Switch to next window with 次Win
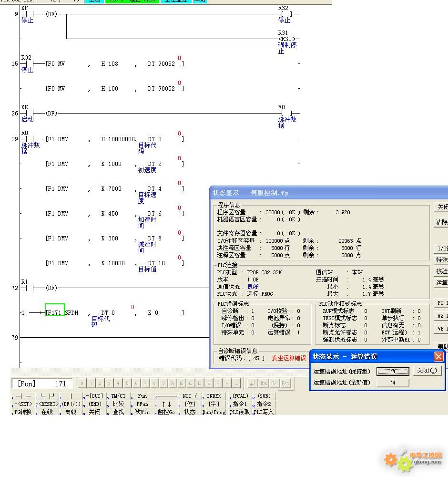The image size is (448, 477). (x=142, y=412)
